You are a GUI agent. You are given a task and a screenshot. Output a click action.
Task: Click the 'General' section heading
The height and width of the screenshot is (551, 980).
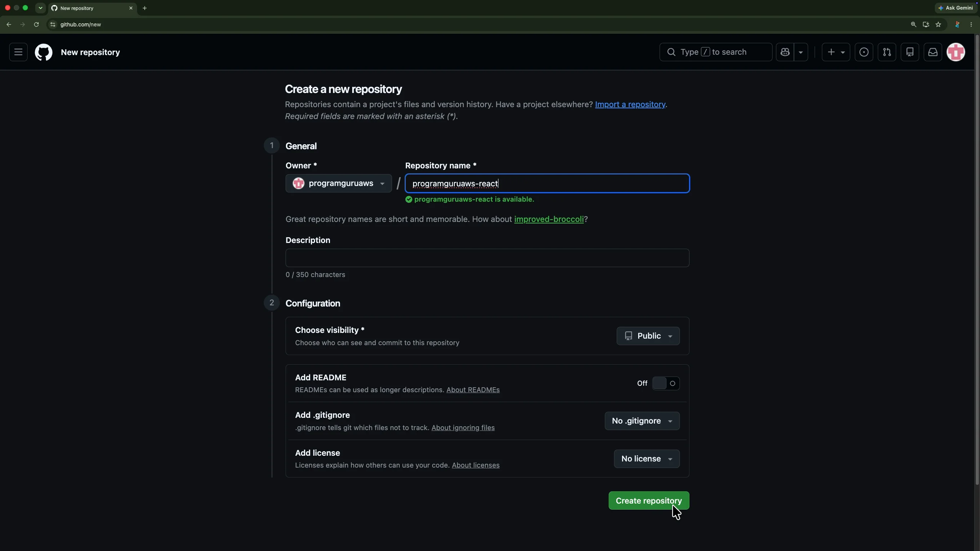(301, 146)
